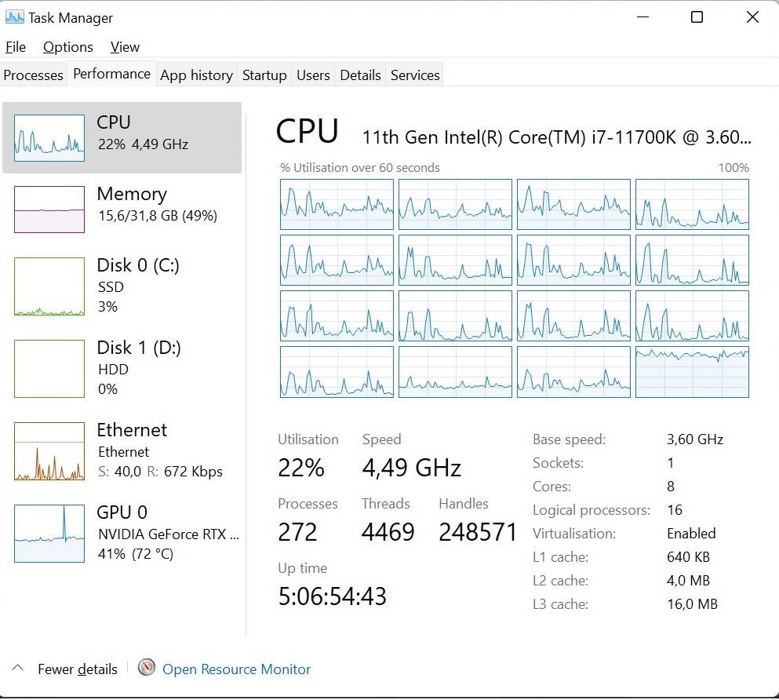Image resolution: width=779 pixels, height=700 pixels.
Task: Switch to the Processes tab
Action: pos(33,75)
